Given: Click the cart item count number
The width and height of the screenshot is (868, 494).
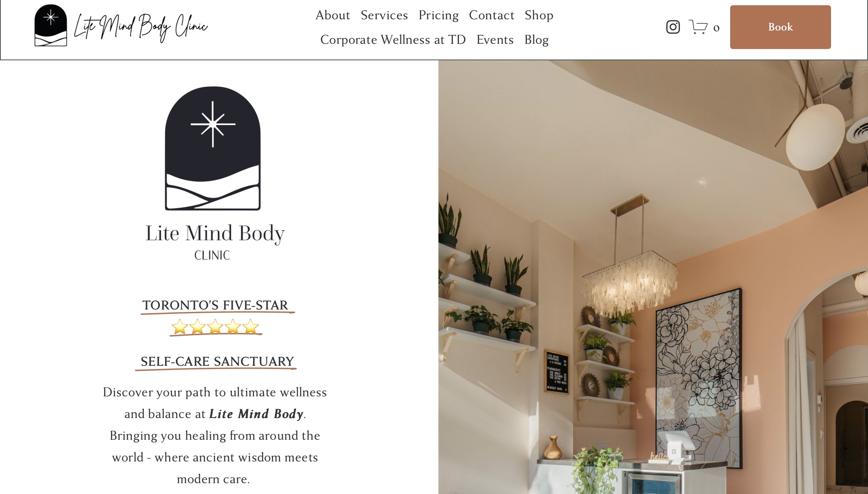Looking at the screenshot, I should click(716, 28).
